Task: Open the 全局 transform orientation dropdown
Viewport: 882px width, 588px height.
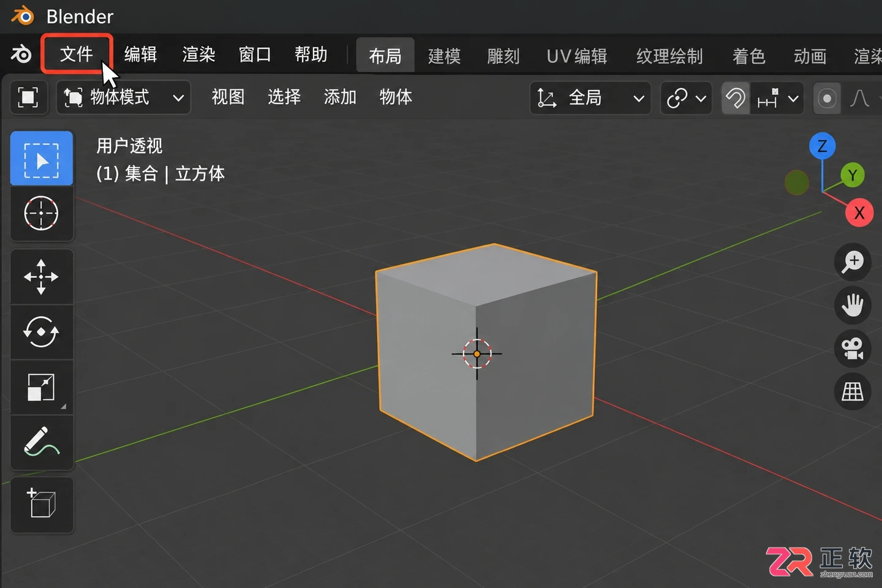Action: pos(590,98)
